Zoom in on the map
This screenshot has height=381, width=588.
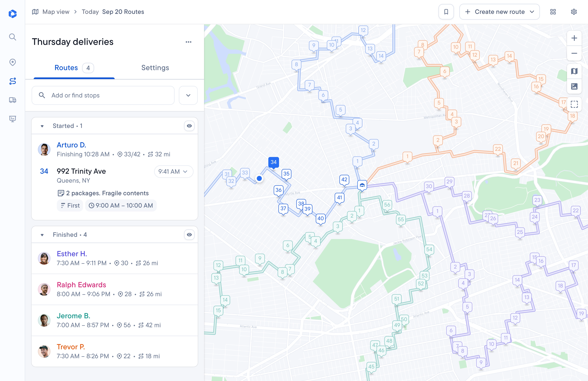pos(574,38)
